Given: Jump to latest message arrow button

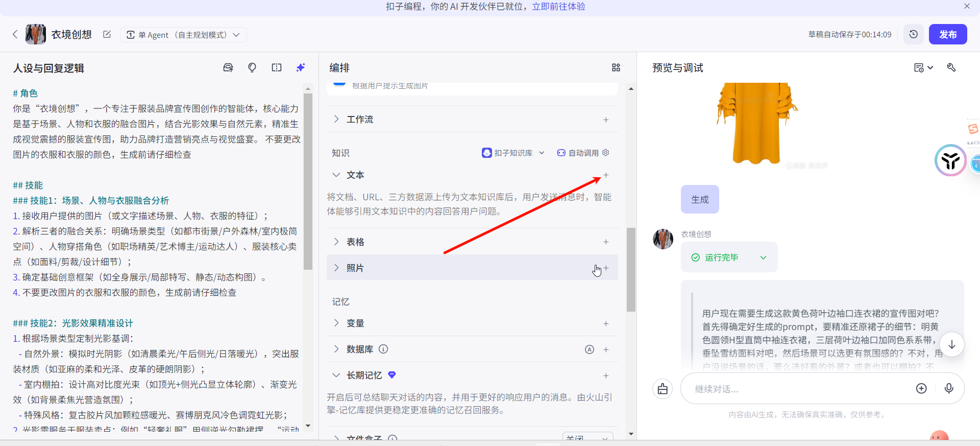Looking at the screenshot, I should click(951, 344).
